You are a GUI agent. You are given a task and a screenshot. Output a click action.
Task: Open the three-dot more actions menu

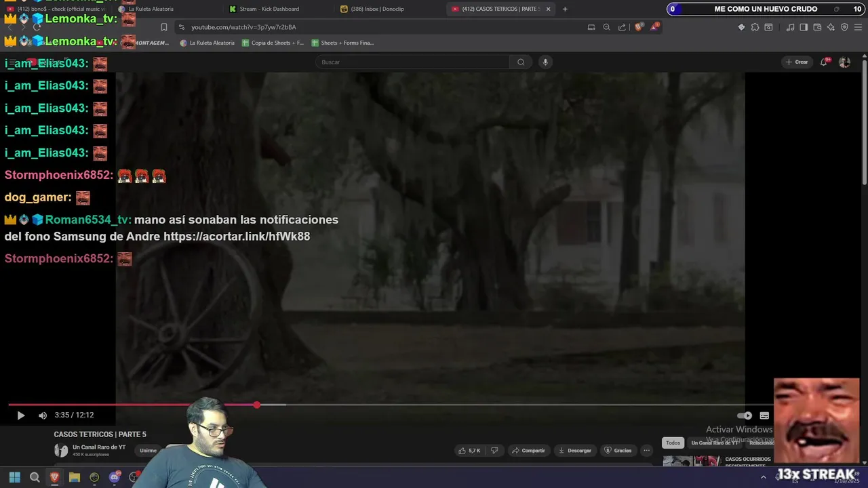pyautogui.click(x=646, y=451)
